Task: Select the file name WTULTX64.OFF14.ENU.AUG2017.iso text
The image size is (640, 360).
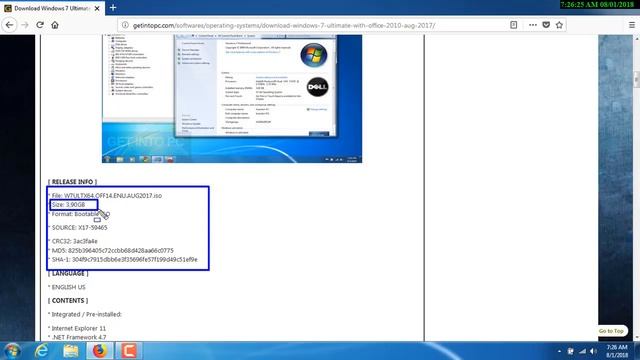Action: click(113, 196)
